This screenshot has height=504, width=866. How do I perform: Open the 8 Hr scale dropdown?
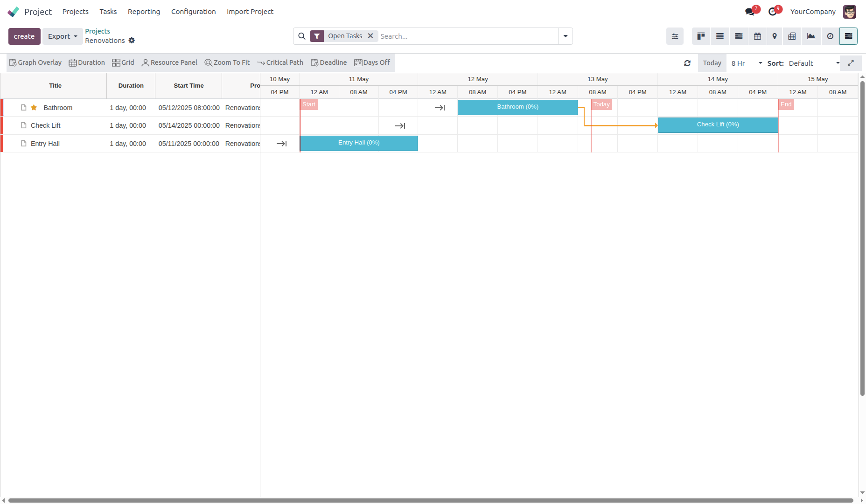tap(747, 63)
